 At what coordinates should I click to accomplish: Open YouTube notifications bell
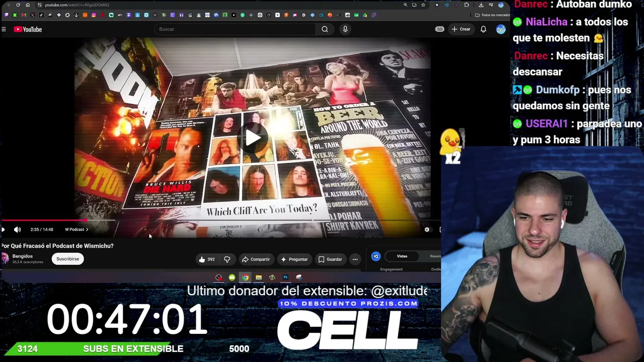tap(484, 29)
